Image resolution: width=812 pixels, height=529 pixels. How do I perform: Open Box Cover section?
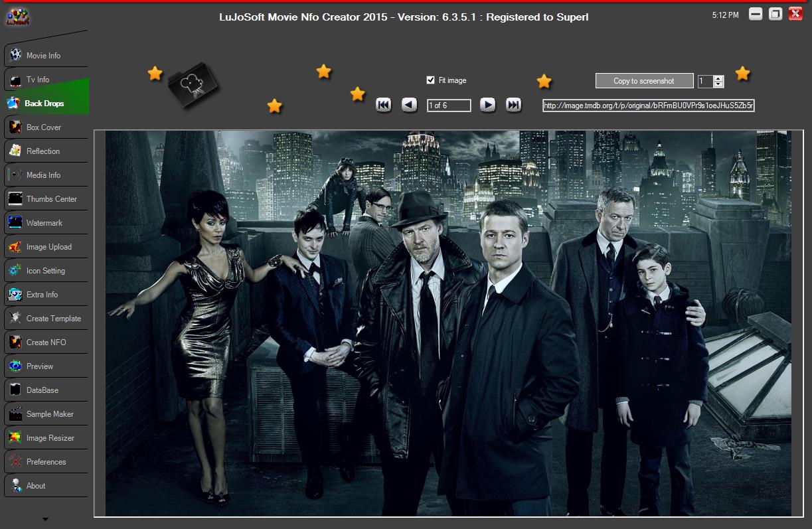(46, 127)
